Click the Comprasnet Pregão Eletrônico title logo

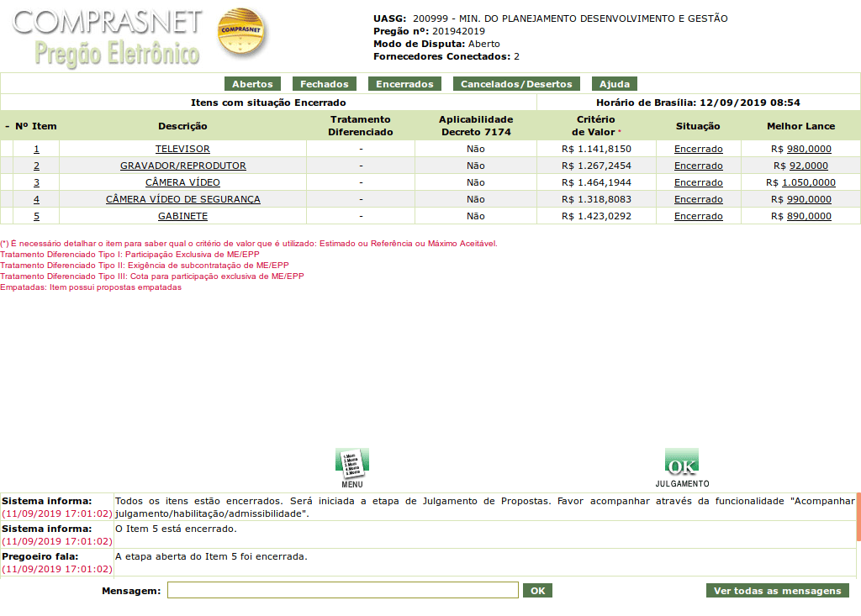click(108, 37)
